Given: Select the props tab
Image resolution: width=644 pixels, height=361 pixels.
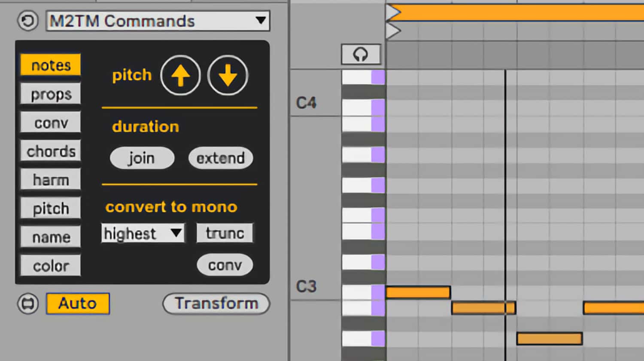Looking at the screenshot, I should tap(51, 94).
